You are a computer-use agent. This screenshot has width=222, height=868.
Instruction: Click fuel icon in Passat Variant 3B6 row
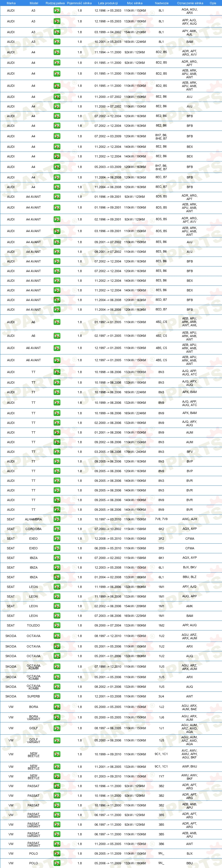[57, 844]
